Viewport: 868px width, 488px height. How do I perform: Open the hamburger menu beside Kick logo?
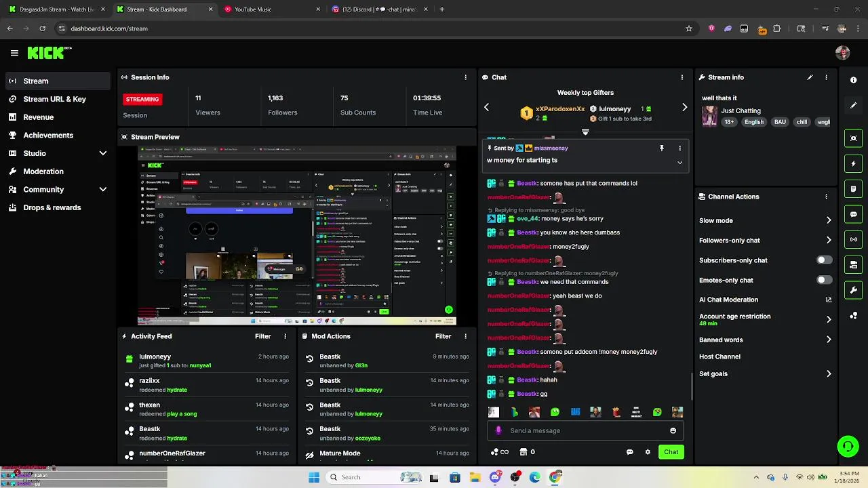(14, 53)
